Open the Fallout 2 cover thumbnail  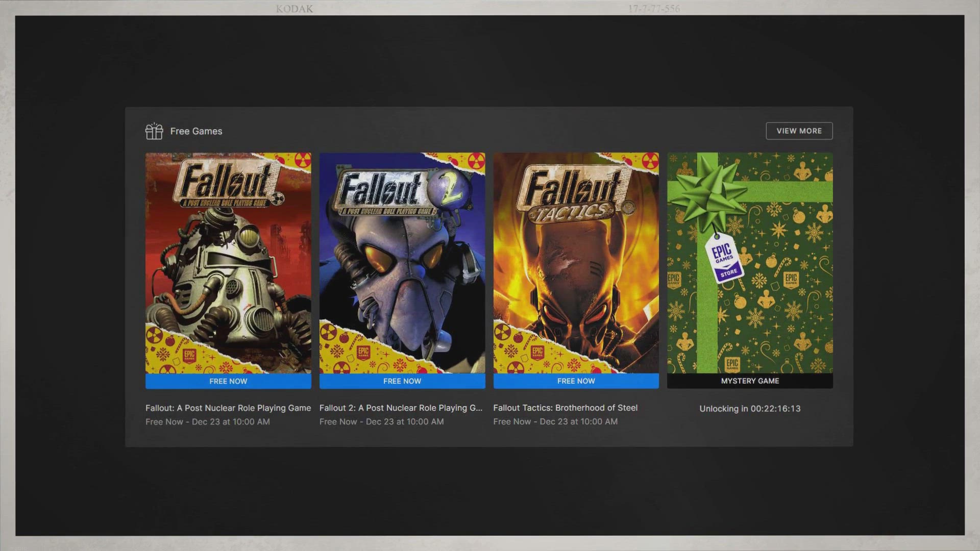(x=402, y=263)
